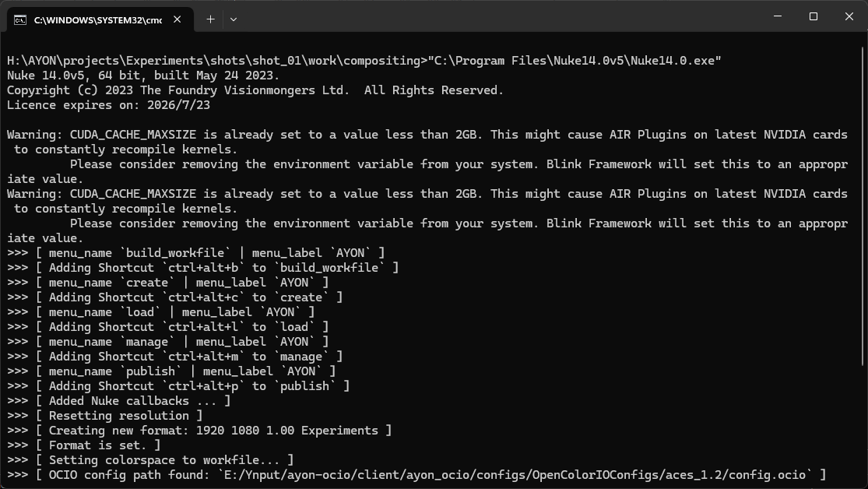868x489 pixels.
Task: Open a new tab with the plus button
Action: coord(210,19)
